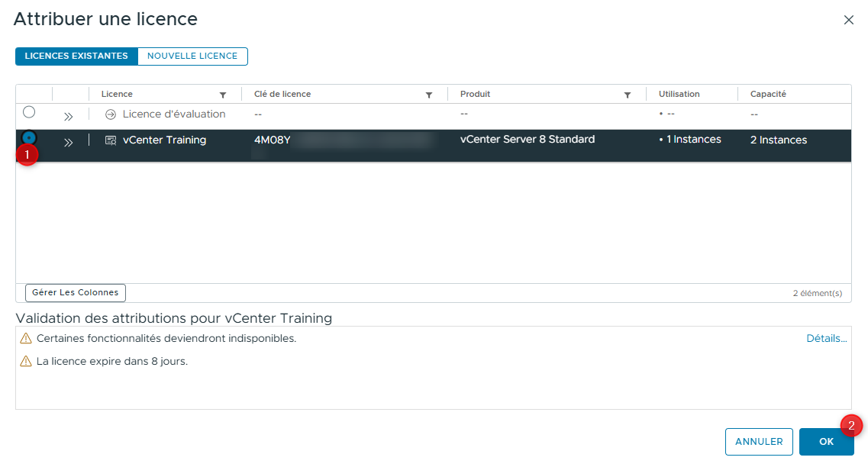Open the Gérer Les Colonnes options

76,293
